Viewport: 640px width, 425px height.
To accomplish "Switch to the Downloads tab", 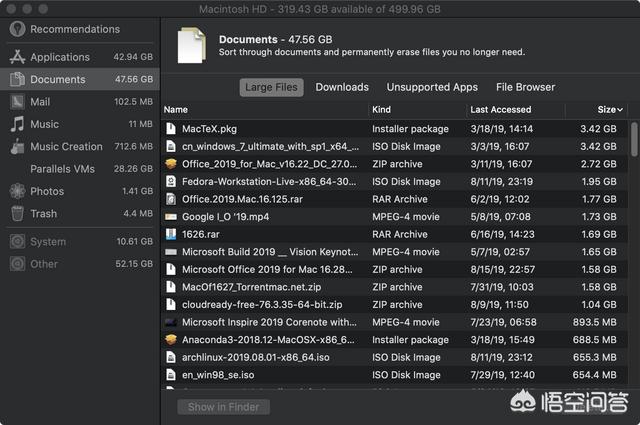I will (342, 87).
